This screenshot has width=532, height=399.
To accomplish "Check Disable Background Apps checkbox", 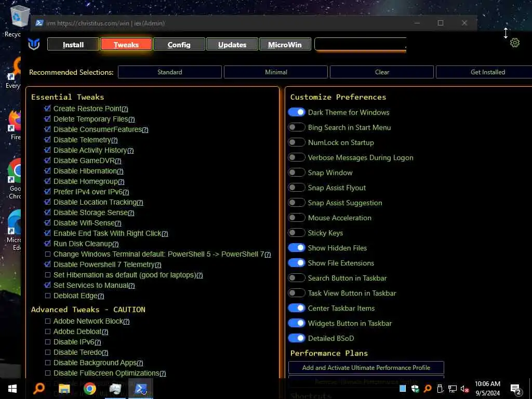I will (x=47, y=363).
